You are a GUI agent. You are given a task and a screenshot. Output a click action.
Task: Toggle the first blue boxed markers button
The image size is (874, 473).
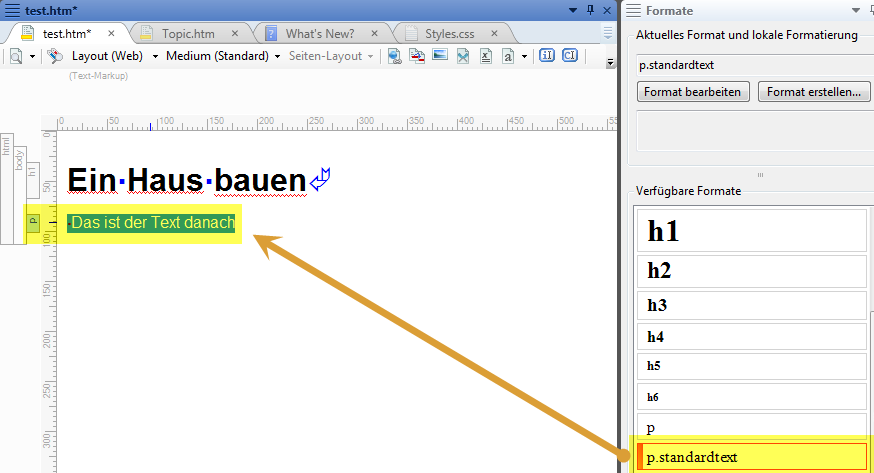547,56
